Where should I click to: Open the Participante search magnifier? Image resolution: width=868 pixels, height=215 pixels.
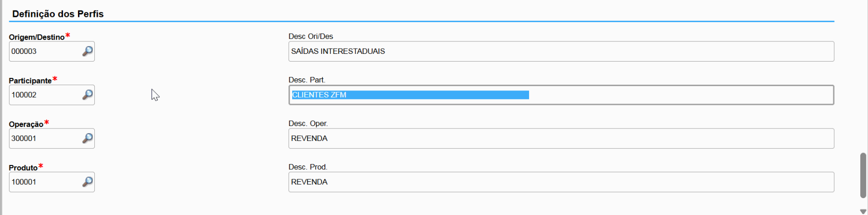pyautogui.click(x=87, y=95)
